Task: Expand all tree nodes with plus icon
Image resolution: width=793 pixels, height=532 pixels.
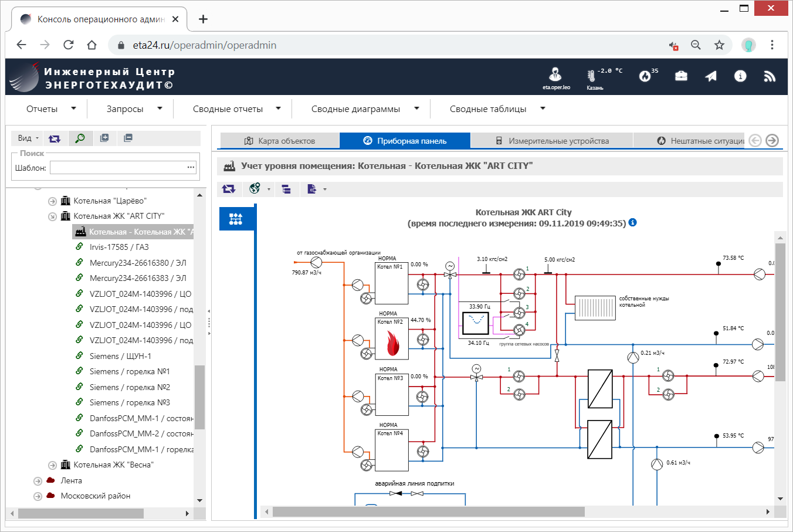Action: coord(104,138)
